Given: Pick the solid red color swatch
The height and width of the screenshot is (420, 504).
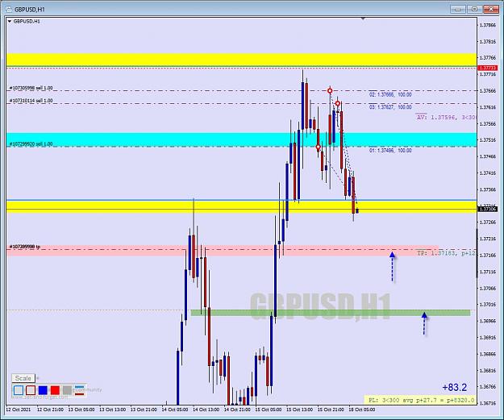Looking at the screenshot, I should click(x=55, y=390).
